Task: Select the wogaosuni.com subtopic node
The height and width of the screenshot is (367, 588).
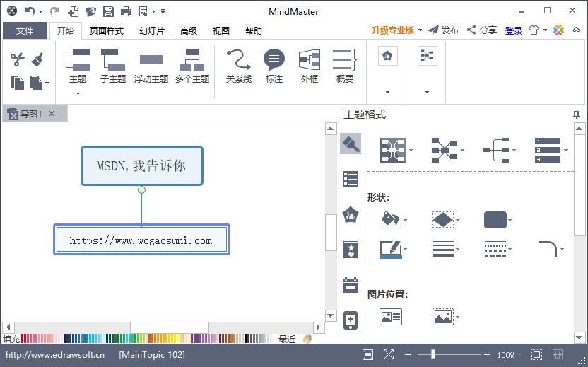Action: [x=142, y=240]
